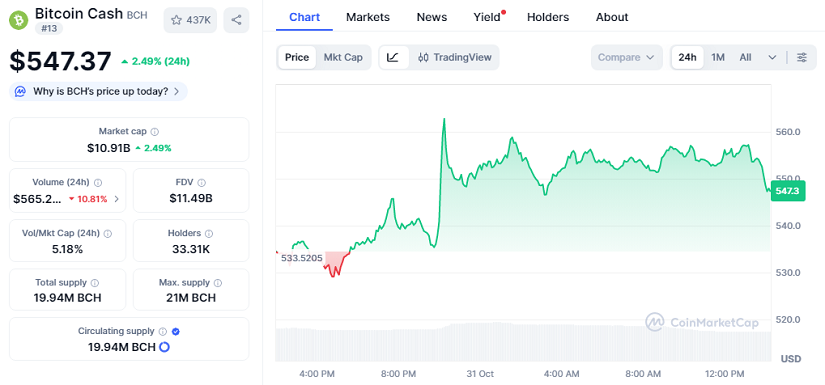Click the 533.5205 opening price label
825x385 pixels.
(301, 258)
